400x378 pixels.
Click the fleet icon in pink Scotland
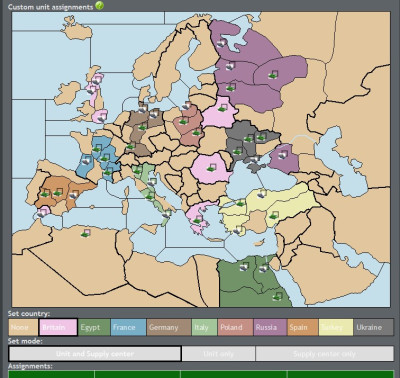(96, 81)
